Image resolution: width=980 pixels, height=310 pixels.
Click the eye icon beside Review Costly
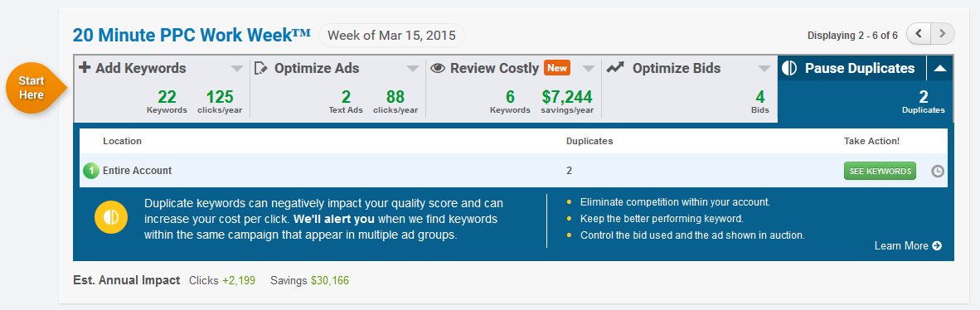click(438, 68)
